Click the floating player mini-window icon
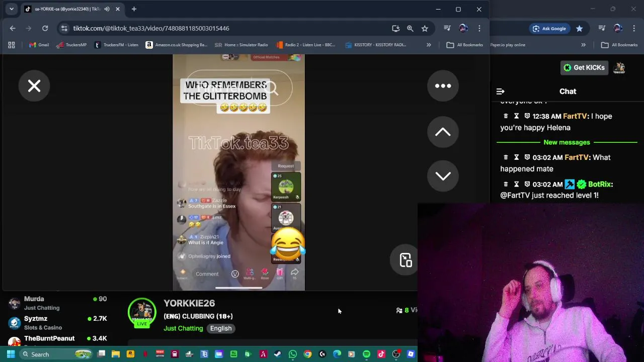Screen dimensions: 644x362 pyautogui.click(x=406, y=260)
